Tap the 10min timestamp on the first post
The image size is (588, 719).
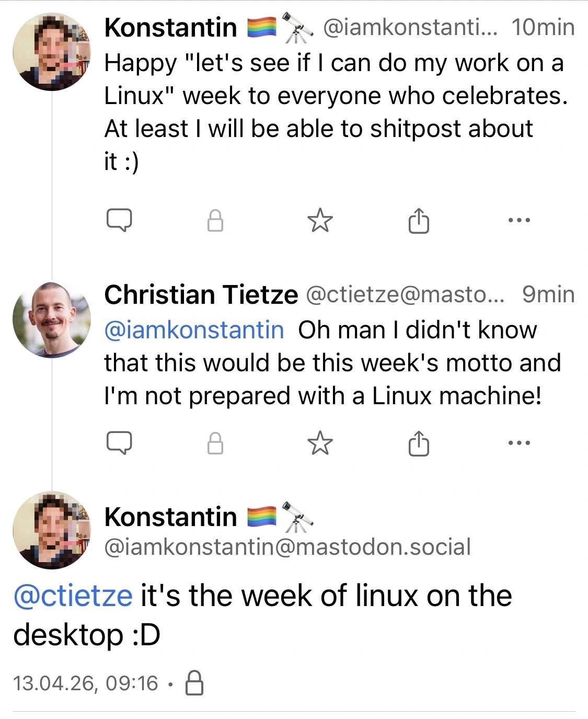click(543, 27)
